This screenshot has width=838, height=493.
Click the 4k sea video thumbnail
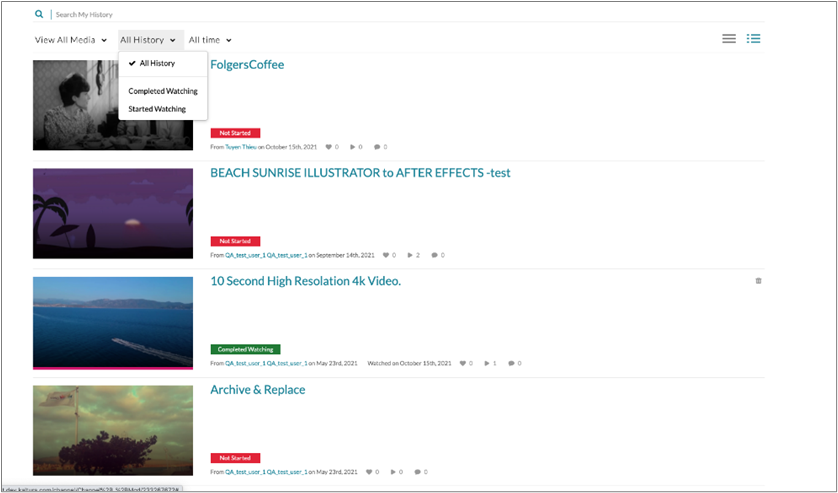(113, 322)
